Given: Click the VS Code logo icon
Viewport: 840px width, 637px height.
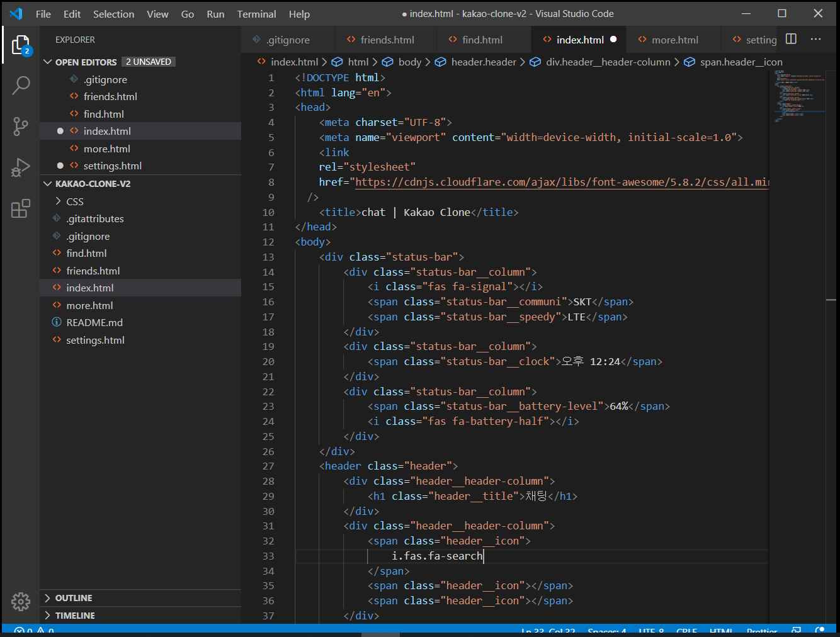Looking at the screenshot, I should [16, 14].
